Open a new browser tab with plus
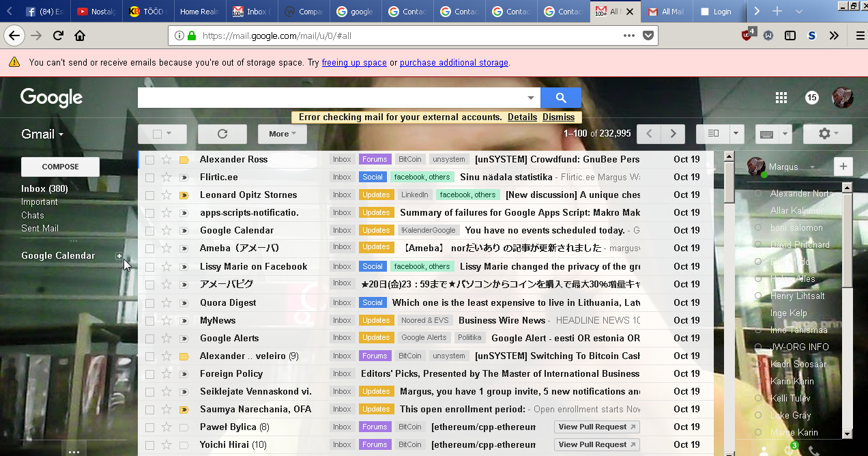This screenshot has height=456, width=868. coord(777,12)
